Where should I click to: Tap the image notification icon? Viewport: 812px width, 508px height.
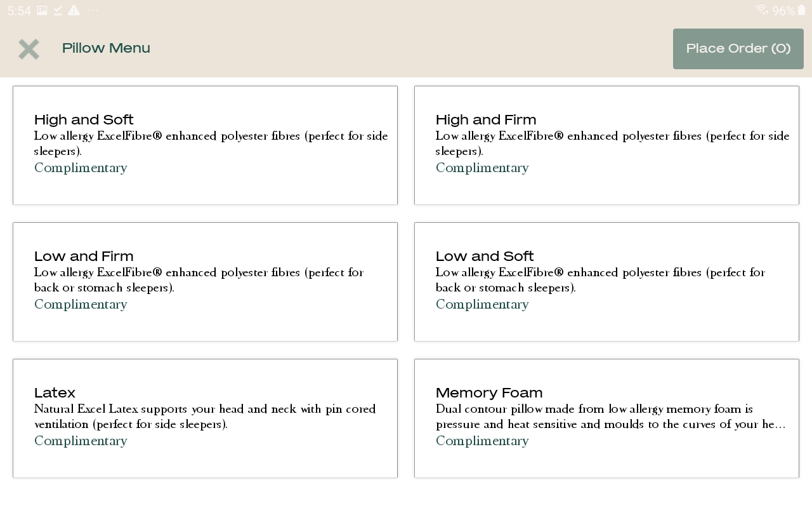(42, 10)
